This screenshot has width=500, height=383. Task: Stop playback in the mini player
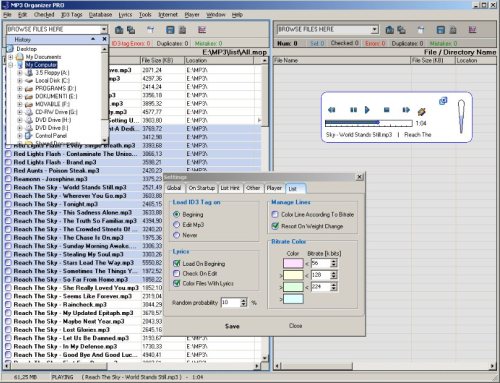tap(387, 109)
